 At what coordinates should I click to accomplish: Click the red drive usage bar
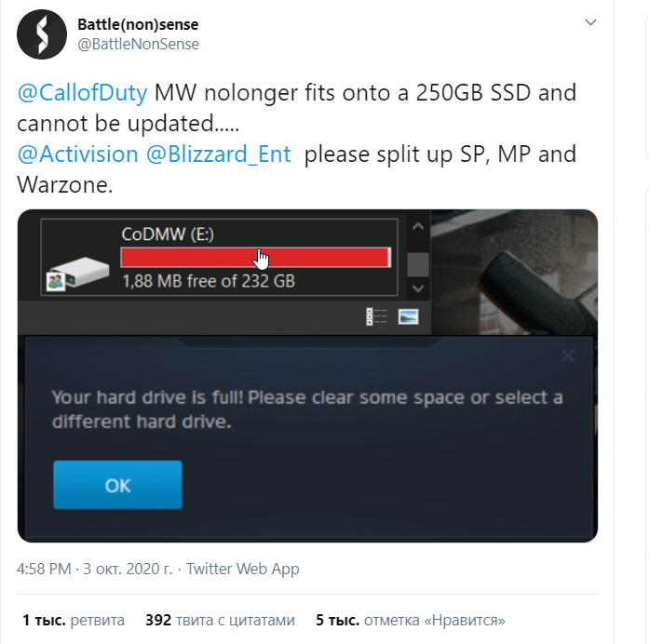tap(255, 257)
